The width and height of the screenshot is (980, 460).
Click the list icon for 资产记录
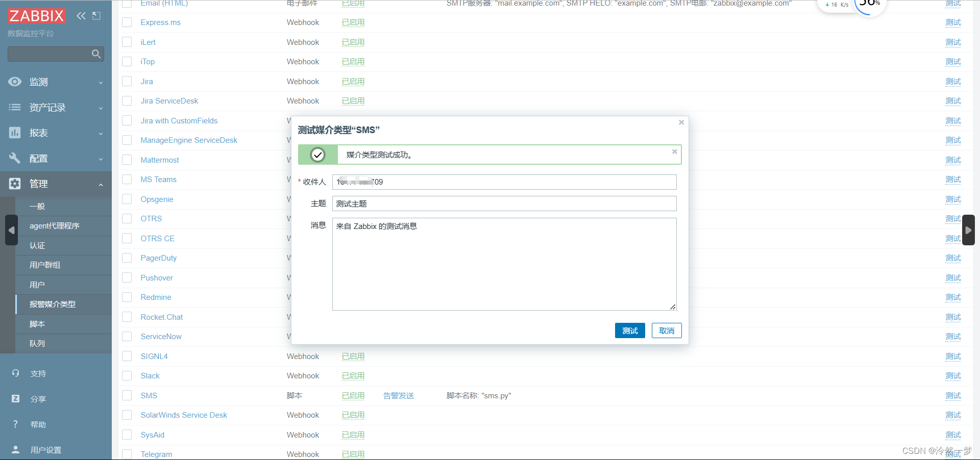click(15, 107)
